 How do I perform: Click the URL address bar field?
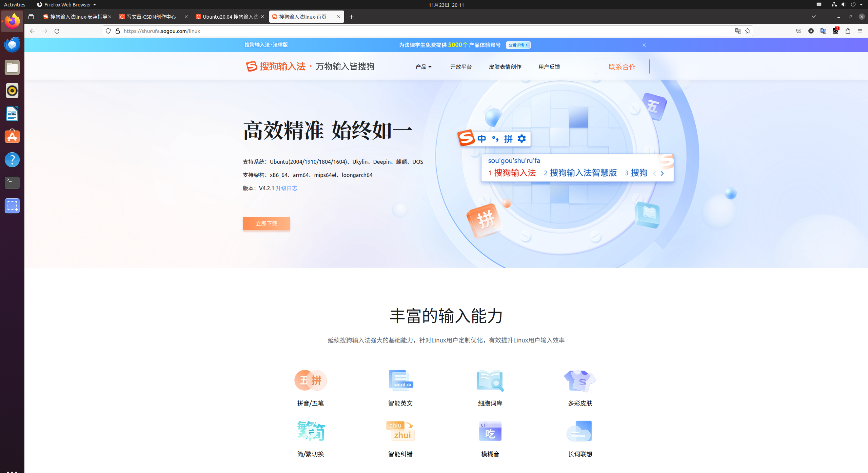[x=407, y=31]
